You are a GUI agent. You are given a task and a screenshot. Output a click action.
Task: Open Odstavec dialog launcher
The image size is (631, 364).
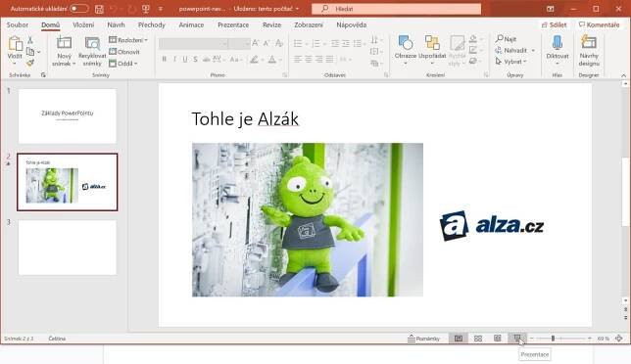(386, 74)
